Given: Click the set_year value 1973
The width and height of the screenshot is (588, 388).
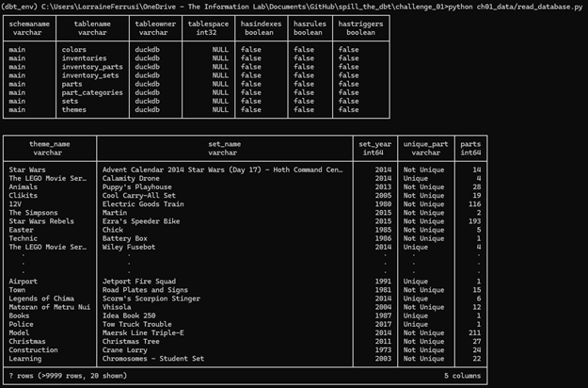Looking at the screenshot, I should [x=383, y=350].
